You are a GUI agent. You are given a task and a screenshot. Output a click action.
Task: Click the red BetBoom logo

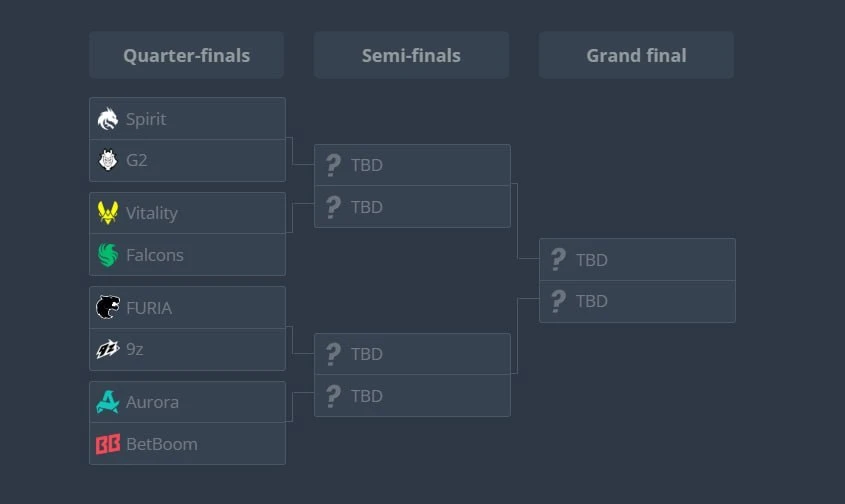point(108,444)
